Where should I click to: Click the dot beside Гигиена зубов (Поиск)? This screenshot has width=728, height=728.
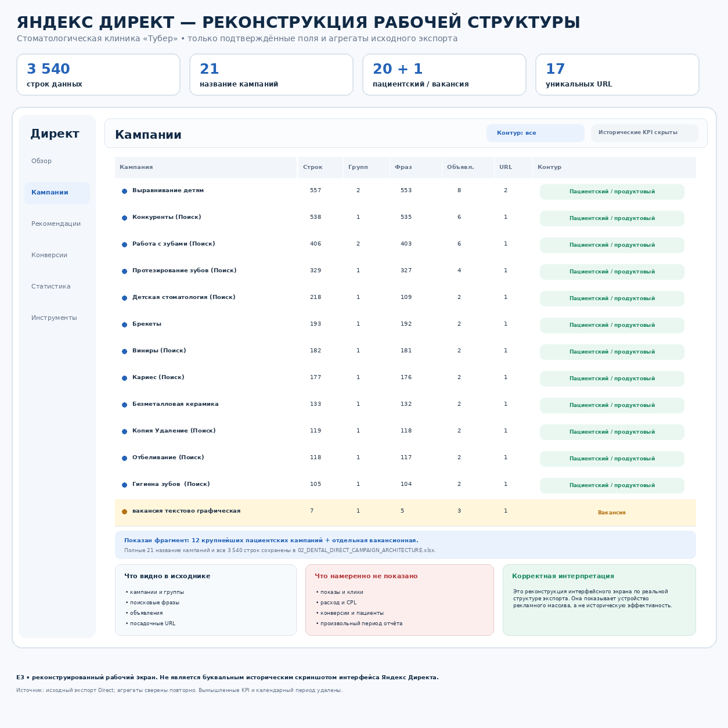click(124, 485)
